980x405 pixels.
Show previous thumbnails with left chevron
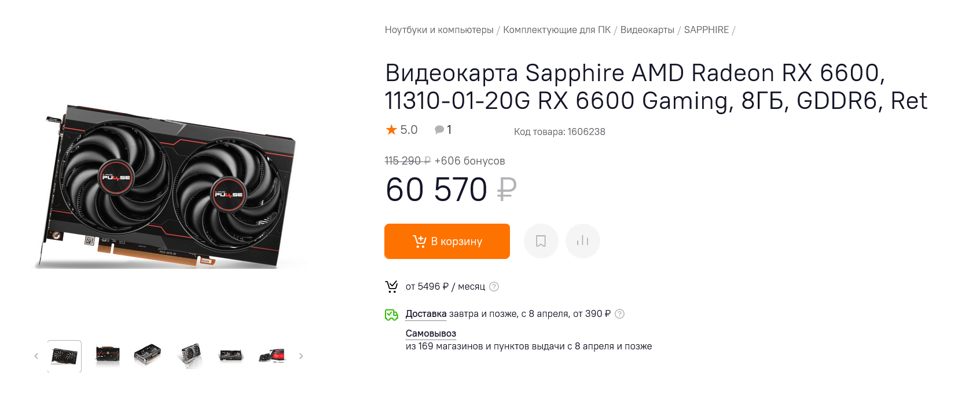(x=36, y=356)
